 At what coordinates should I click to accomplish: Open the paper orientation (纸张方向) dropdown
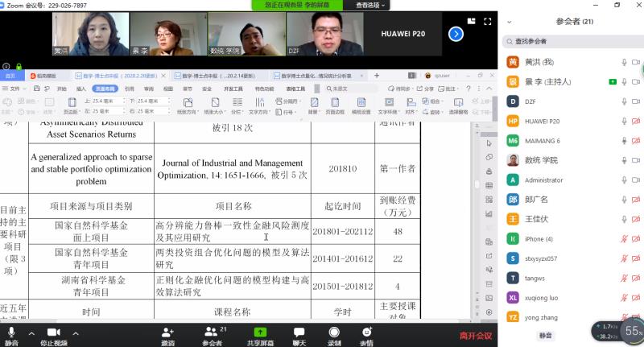click(x=188, y=105)
